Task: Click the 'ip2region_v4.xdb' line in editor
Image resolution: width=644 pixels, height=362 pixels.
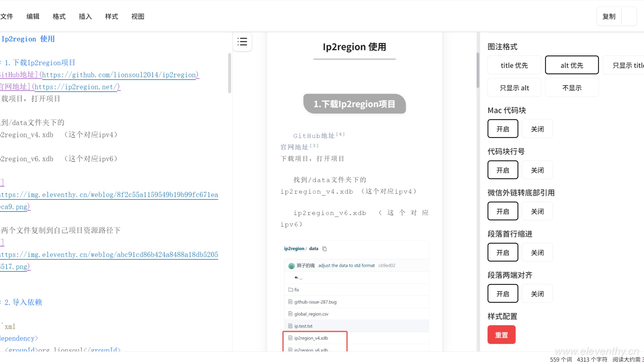Action: [x=59, y=135]
